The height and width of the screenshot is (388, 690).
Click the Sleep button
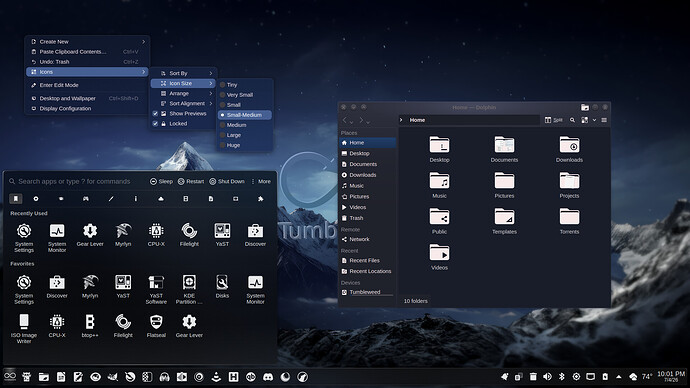tap(161, 181)
